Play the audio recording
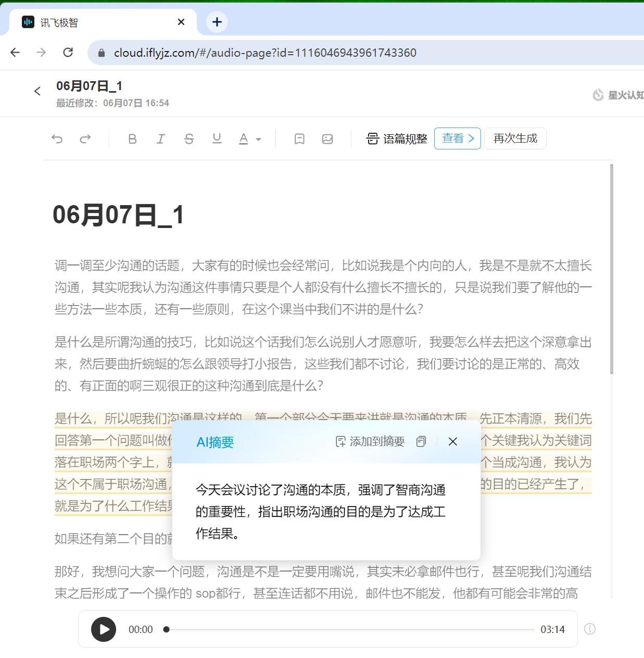644x658 pixels. (103, 629)
